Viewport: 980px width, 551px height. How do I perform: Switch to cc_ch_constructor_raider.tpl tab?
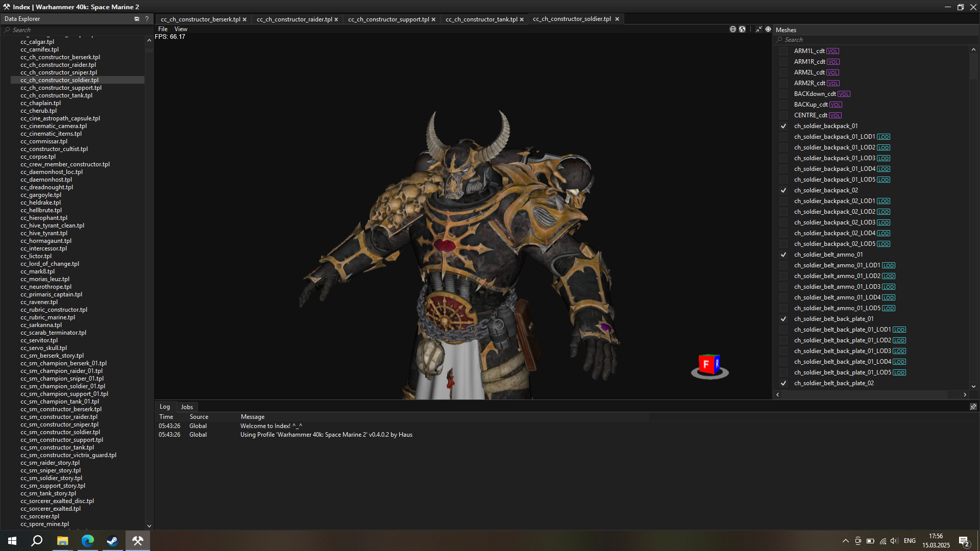pos(295,19)
